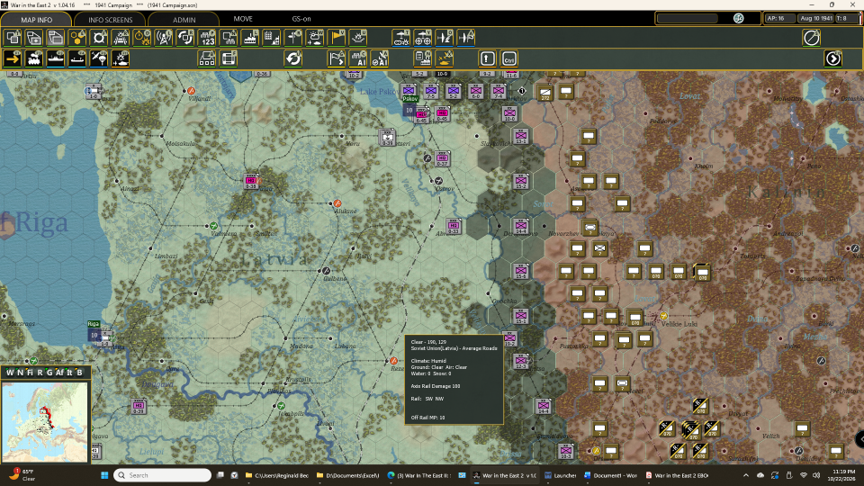Click the circular refresh arrows icon

click(293, 58)
